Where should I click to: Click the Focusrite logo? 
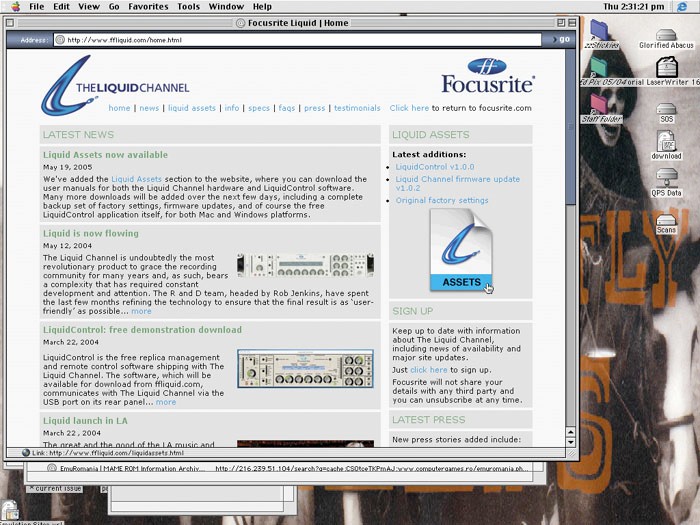coord(488,76)
